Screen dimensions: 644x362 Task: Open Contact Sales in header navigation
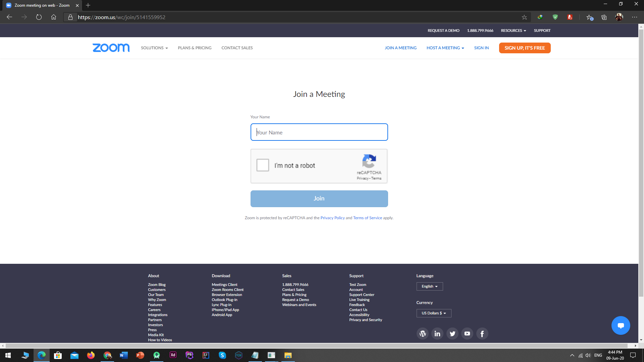pyautogui.click(x=237, y=48)
